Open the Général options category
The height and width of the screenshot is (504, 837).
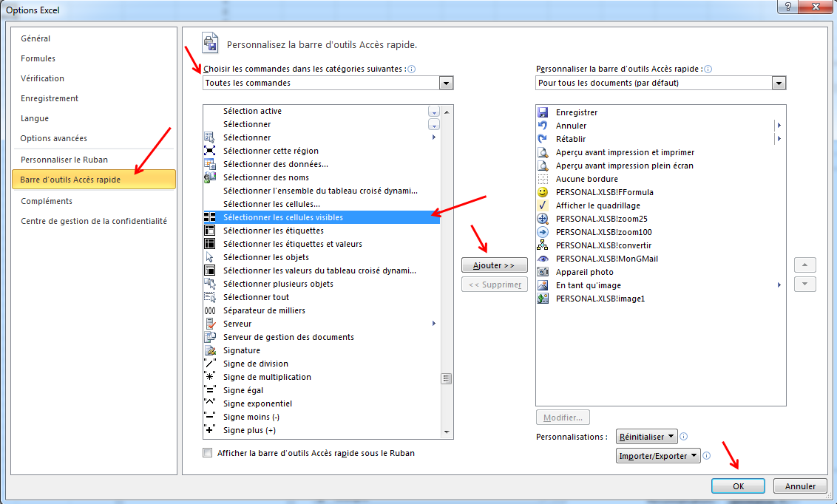[35, 38]
